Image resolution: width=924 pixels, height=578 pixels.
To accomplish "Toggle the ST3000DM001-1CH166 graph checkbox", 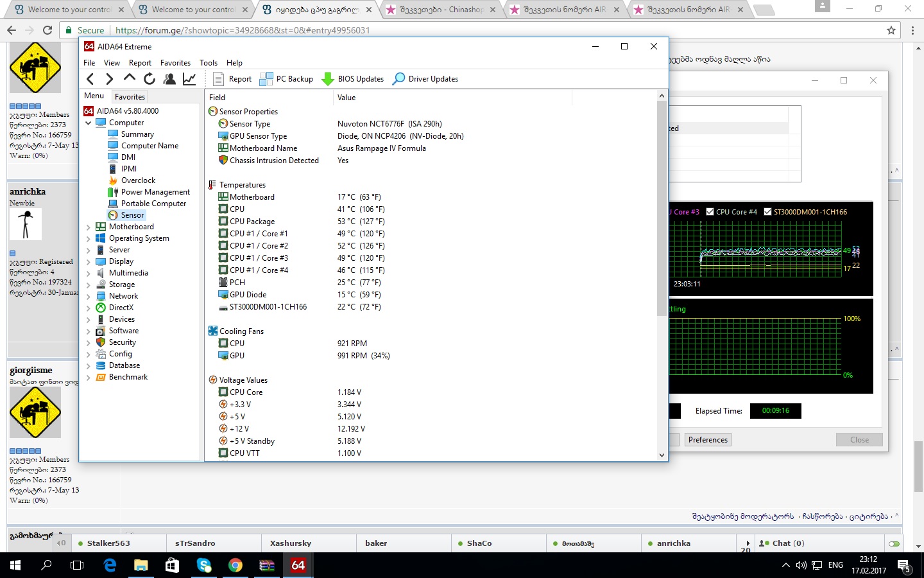I will (x=767, y=212).
